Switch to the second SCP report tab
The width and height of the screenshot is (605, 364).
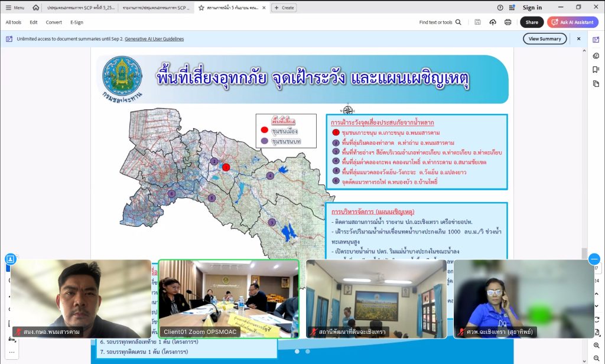click(x=156, y=8)
